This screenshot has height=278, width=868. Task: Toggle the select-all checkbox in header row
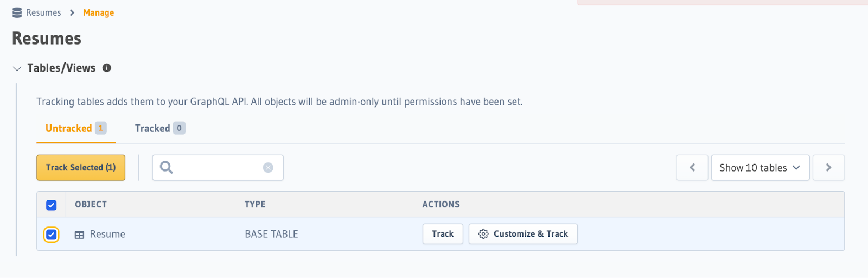point(51,205)
